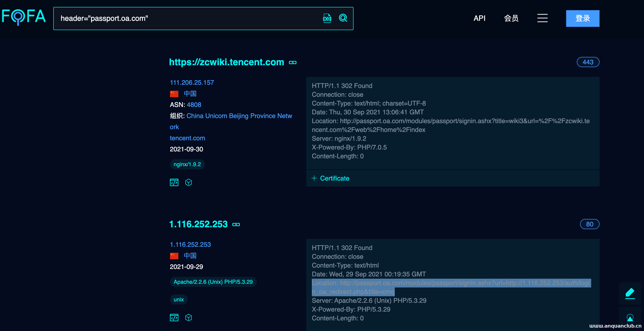This screenshot has width=644, height=331.
Task: Focus the search query input field
Action: [190, 18]
